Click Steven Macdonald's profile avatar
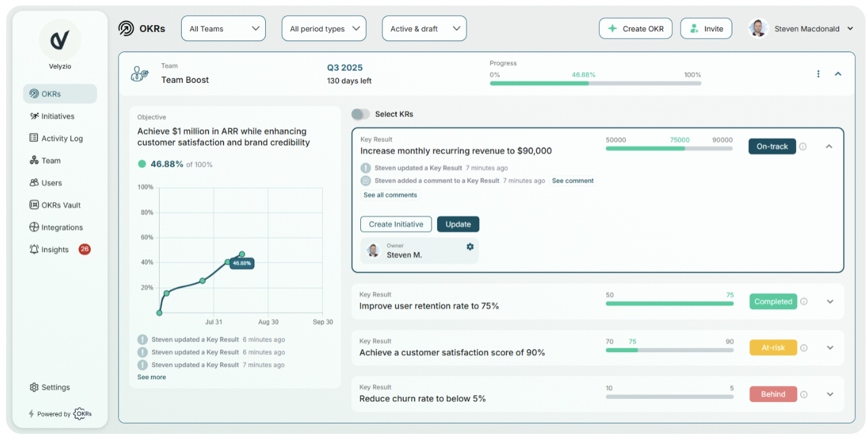This screenshot has height=440, width=868. [x=758, y=28]
